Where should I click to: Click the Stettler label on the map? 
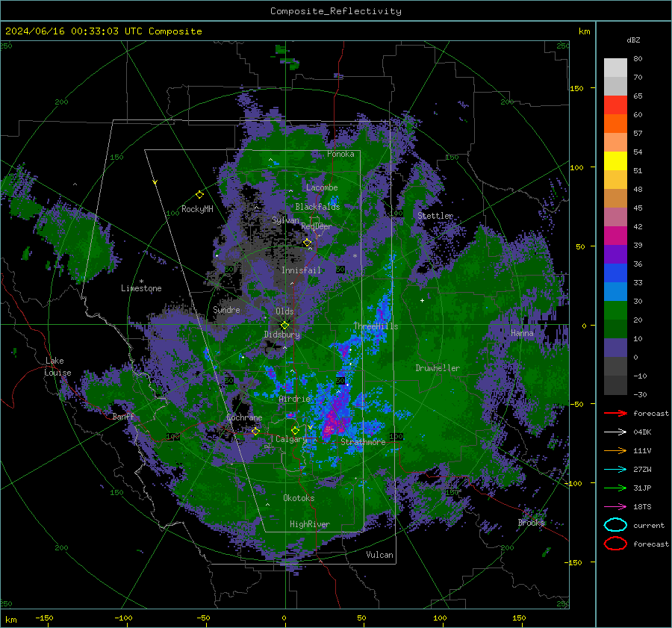[435, 216]
